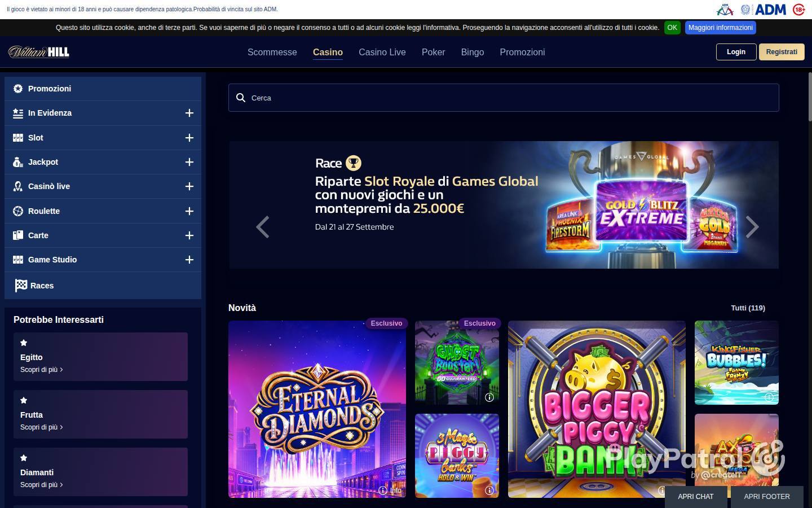
Task: Expand the Casinò live category
Action: click(189, 186)
